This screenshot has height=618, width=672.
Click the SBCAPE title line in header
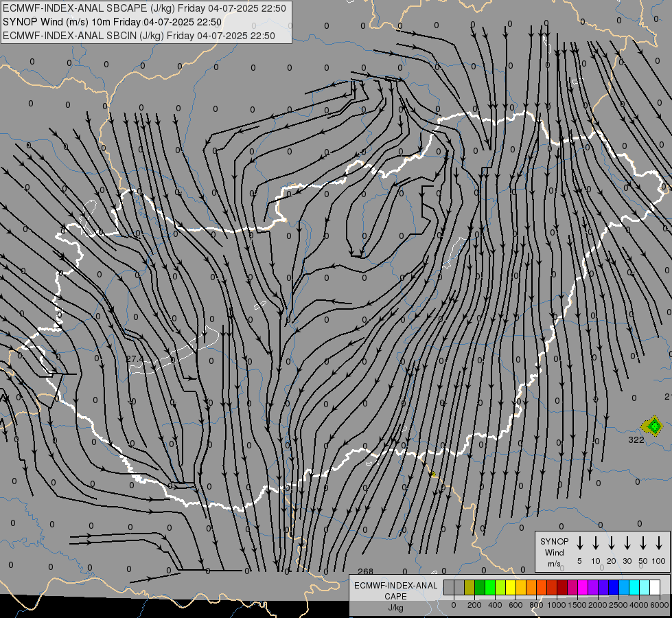144,8
